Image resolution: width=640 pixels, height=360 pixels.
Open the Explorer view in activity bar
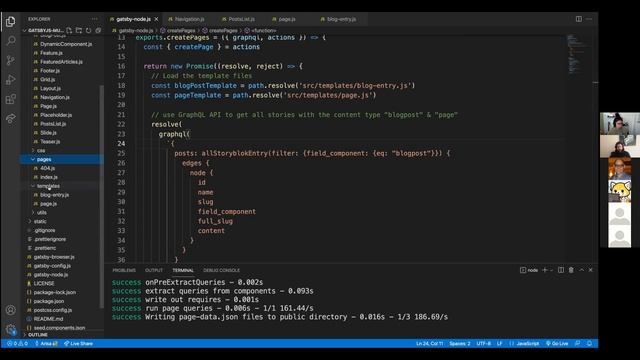tap(11, 21)
